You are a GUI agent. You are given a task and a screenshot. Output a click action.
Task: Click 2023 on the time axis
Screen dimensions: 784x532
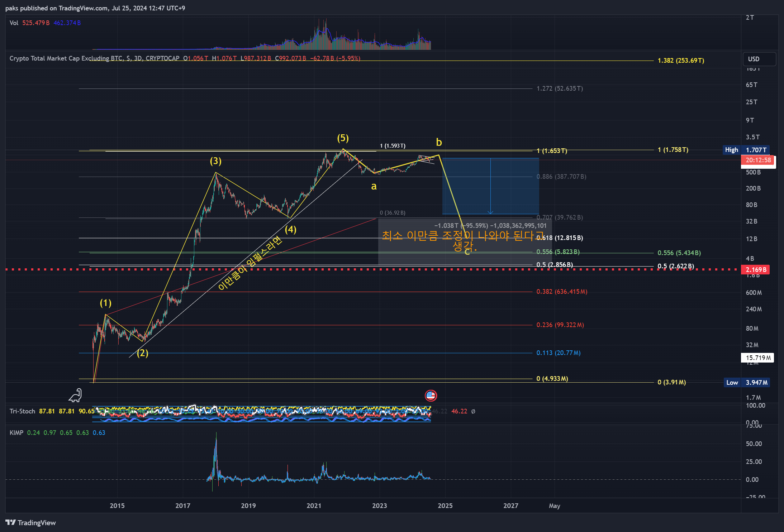[x=380, y=506]
